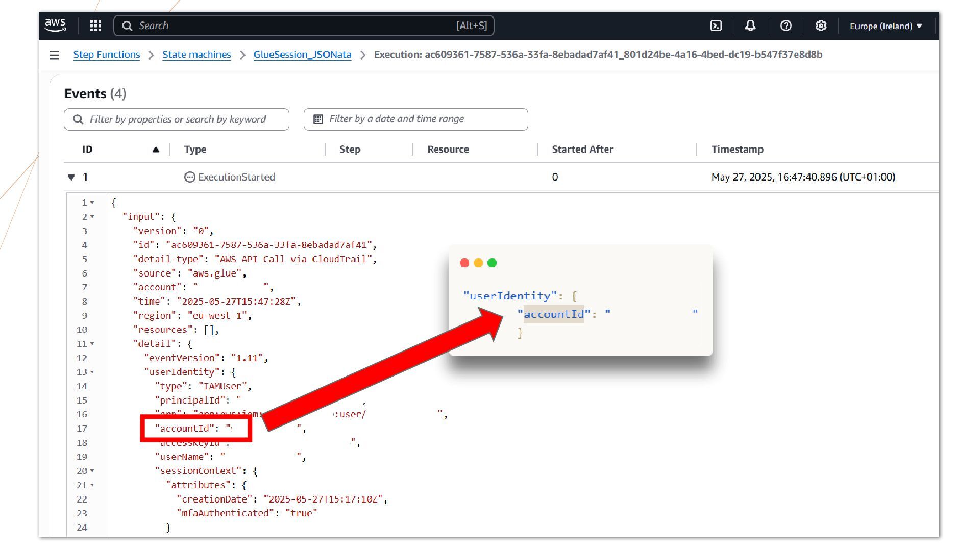This screenshot has width=980, height=551.
Task: Click the "time" value line
Action: click(217, 302)
